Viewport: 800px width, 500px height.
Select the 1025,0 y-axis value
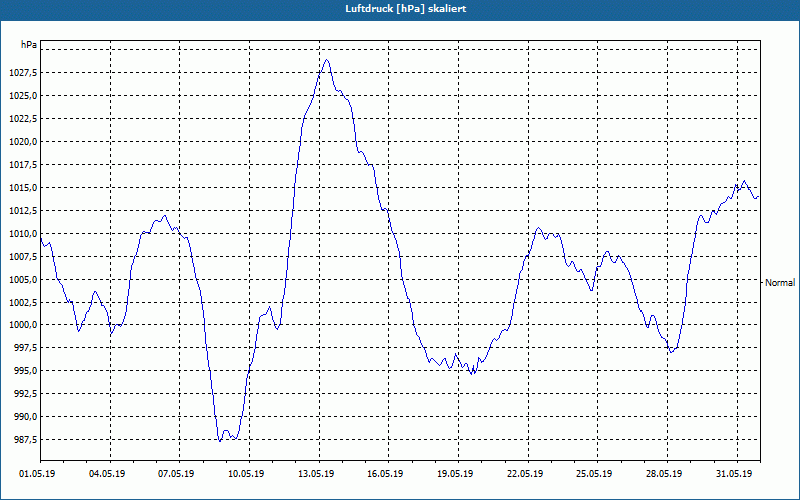(23, 96)
